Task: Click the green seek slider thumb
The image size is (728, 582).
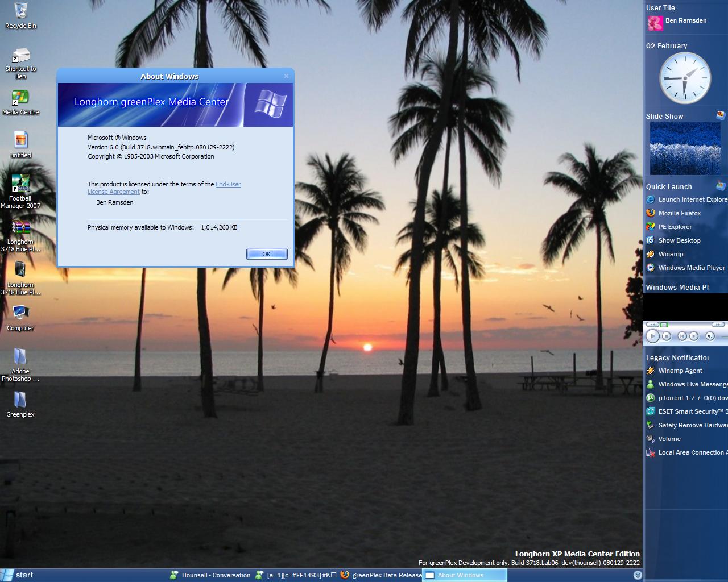Action: (x=664, y=325)
